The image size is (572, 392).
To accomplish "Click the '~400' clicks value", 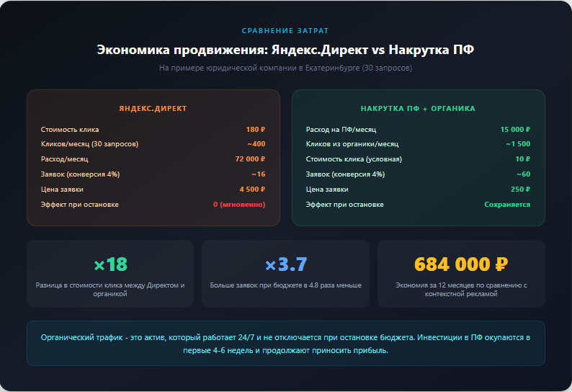I will (256, 144).
